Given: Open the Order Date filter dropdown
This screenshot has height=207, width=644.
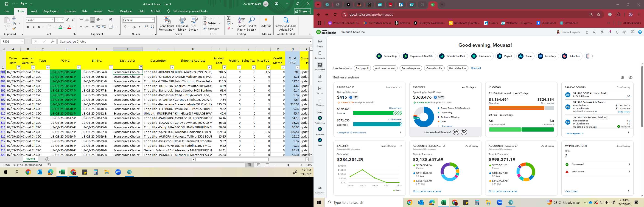Looking at the screenshot, I should 19,67.
